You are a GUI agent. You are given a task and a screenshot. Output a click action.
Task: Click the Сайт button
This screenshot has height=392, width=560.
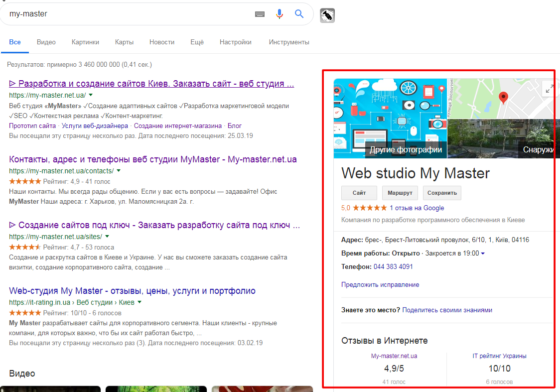[359, 193]
